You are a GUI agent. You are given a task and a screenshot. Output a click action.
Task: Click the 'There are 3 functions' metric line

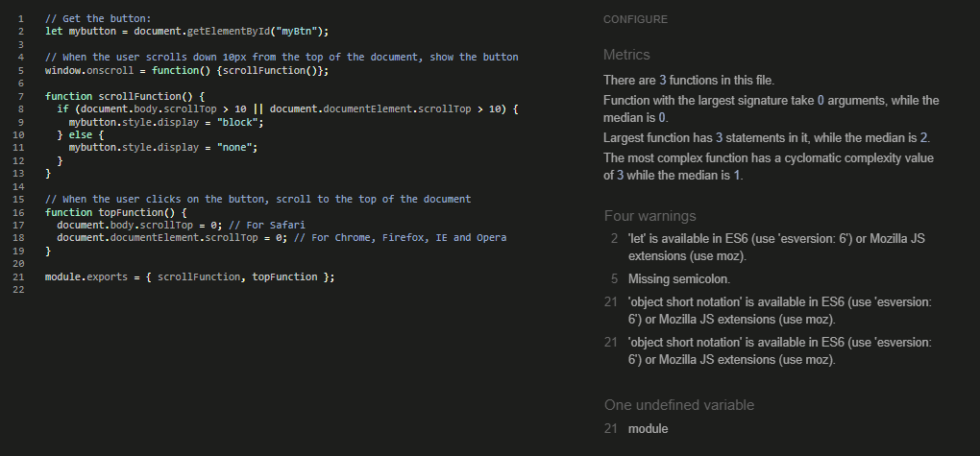(x=689, y=80)
